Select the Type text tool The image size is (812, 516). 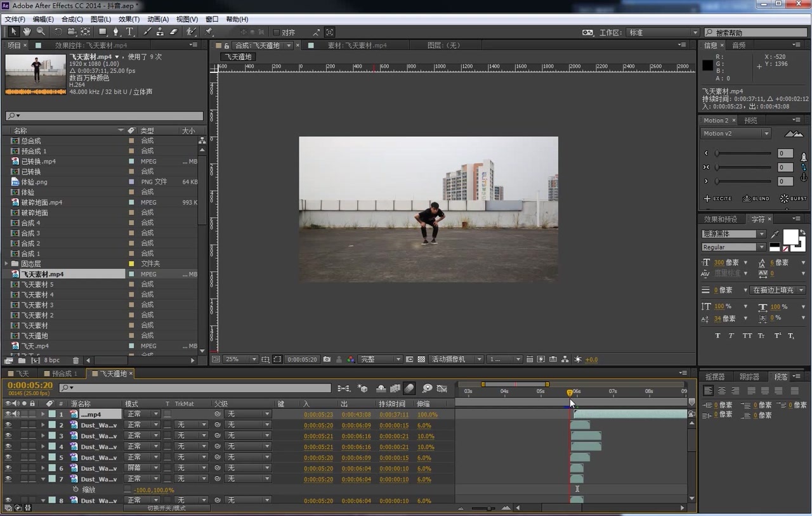click(x=129, y=32)
